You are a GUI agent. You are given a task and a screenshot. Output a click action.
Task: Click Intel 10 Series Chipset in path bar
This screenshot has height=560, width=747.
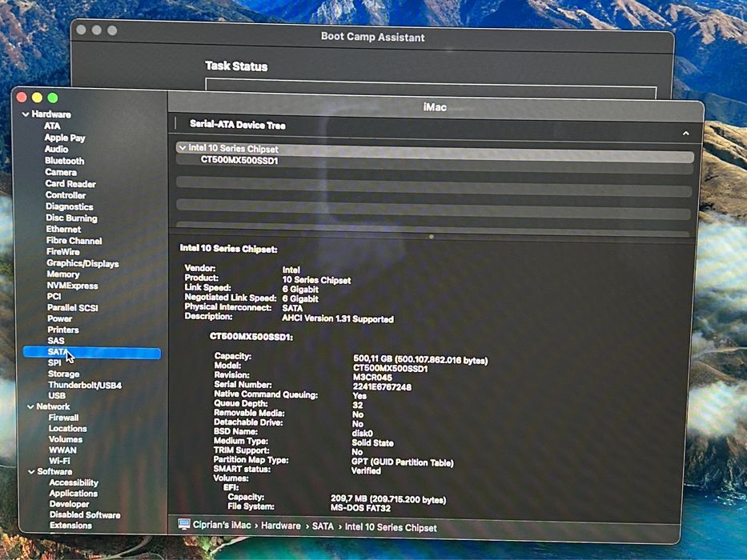point(391,528)
